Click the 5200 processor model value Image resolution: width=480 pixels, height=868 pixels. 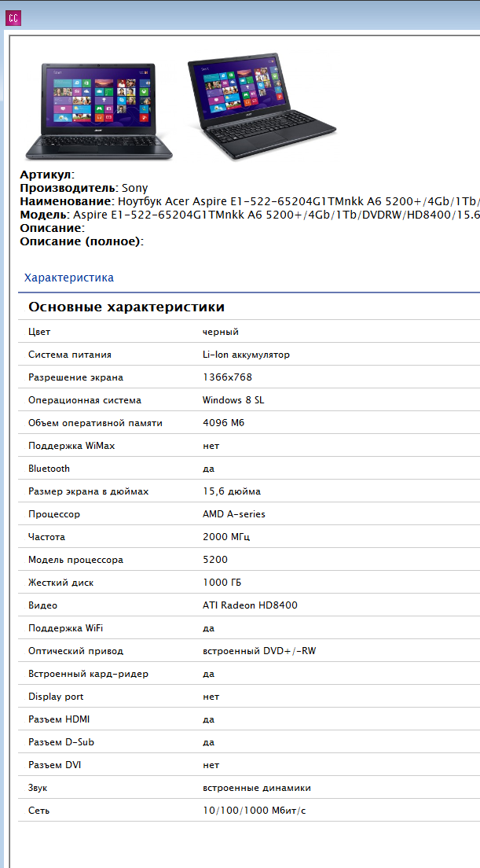click(x=215, y=560)
